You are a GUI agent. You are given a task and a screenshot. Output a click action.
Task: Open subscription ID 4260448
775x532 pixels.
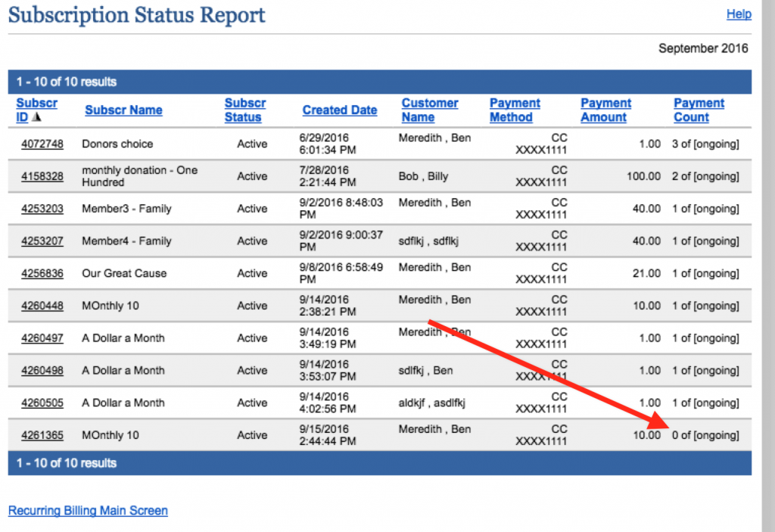(42, 306)
